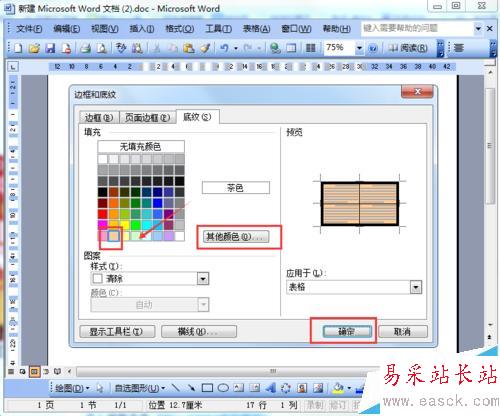This screenshot has height=416, width=500.
Task: Switch to the 页面边框(P) tab
Action: point(147,117)
